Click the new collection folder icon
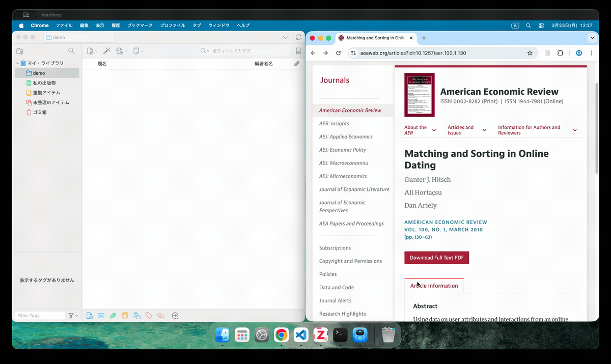Screen dimensions: 611x364 pos(20,51)
